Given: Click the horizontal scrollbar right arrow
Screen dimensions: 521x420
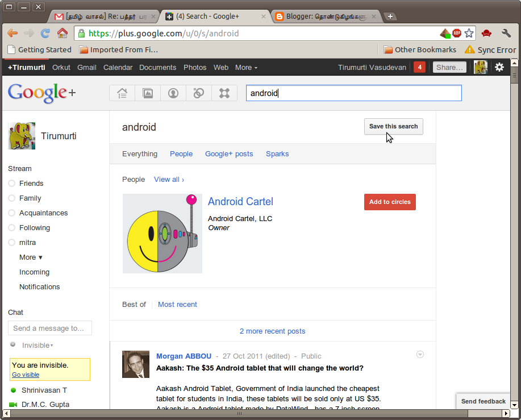Looking at the screenshot, I should [506, 413].
